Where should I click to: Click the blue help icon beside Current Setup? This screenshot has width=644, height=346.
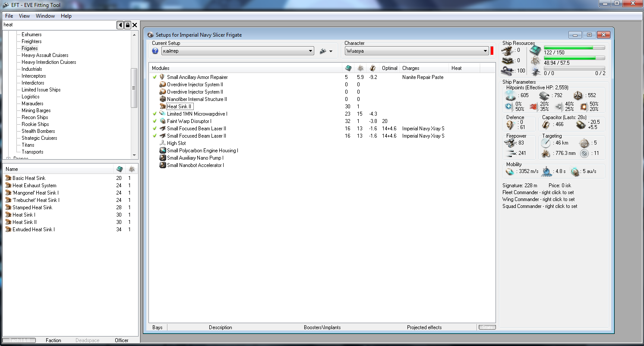pos(155,51)
